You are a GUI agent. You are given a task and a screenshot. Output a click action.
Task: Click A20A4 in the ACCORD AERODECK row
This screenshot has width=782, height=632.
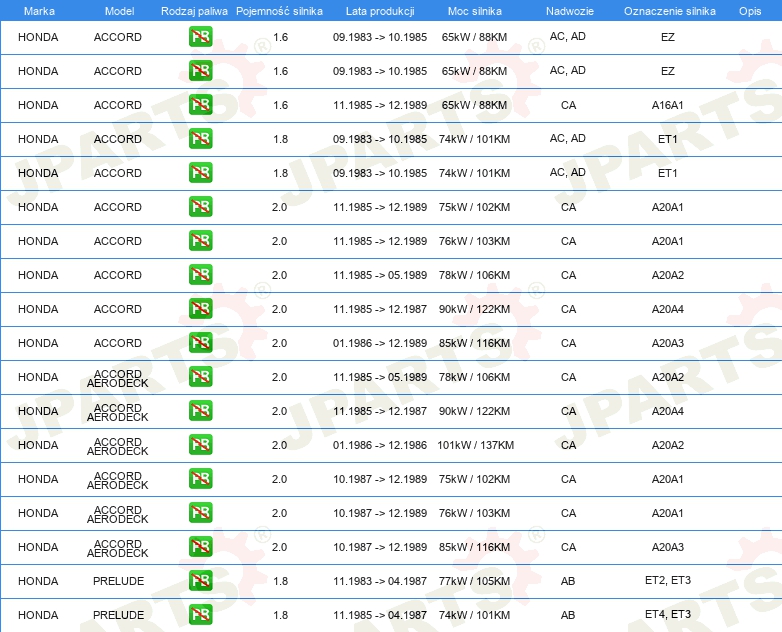coord(667,411)
